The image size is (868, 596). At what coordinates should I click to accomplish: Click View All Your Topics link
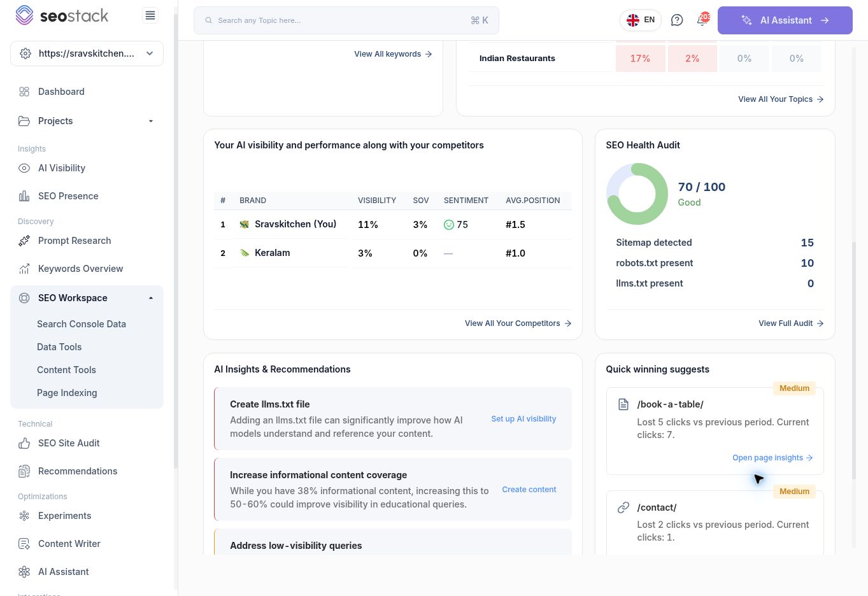tap(781, 99)
